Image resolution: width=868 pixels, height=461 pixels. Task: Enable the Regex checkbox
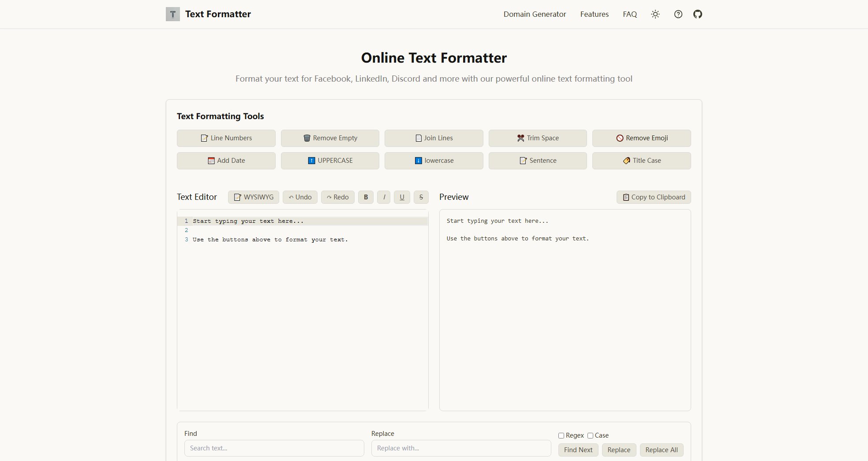pyautogui.click(x=561, y=435)
